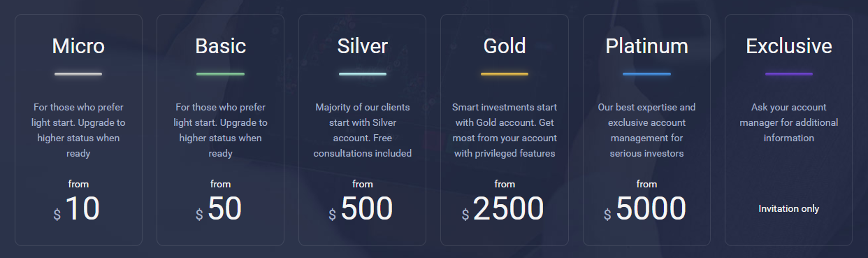Choose the Silver account title
This screenshot has height=258, width=868.
coord(362,46)
